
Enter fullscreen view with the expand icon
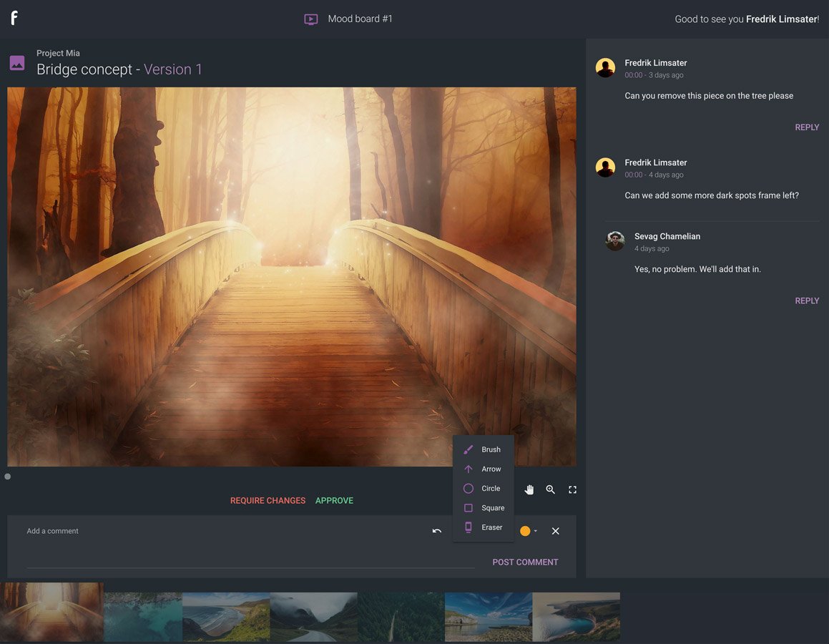point(573,489)
